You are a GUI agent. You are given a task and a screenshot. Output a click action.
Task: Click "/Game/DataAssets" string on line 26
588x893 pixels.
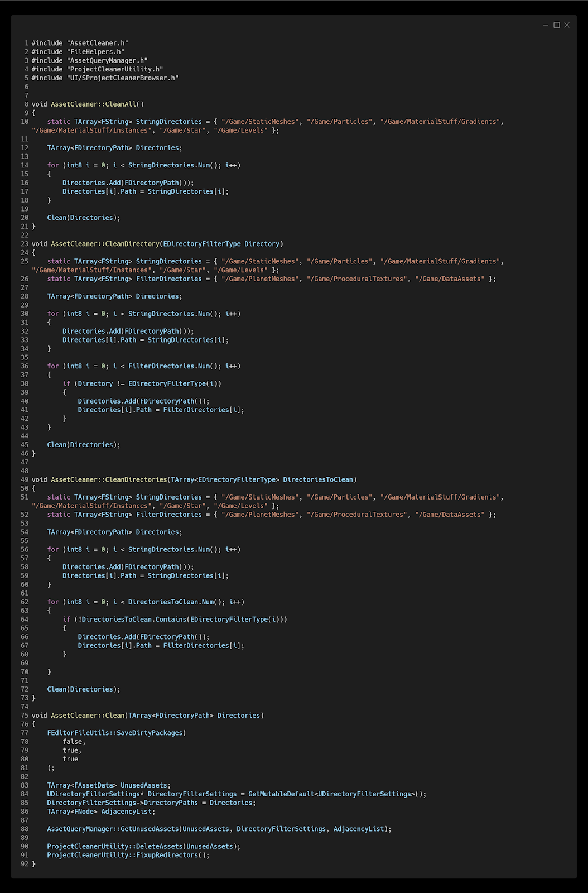pyautogui.click(x=450, y=279)
